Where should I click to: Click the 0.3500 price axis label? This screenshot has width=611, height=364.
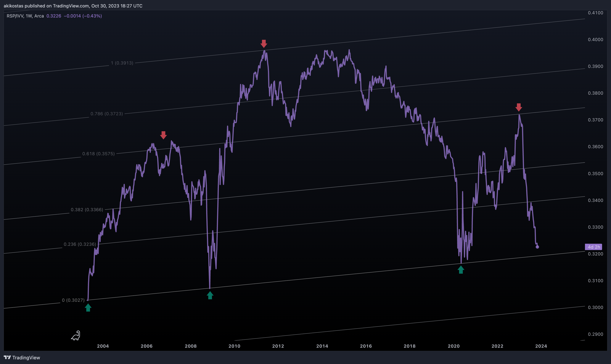(x=596, y=174)
